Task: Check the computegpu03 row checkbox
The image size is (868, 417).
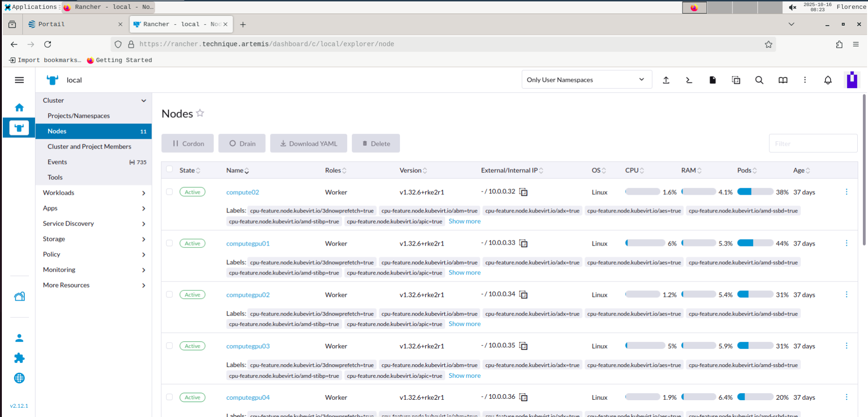Action: [x=169, y=346]
